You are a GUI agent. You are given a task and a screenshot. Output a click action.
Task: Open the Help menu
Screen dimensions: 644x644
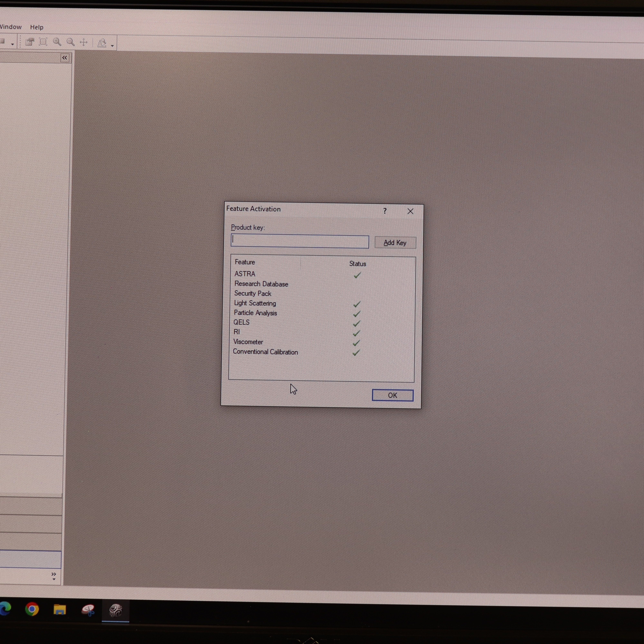pyautogui.click(x=37, y=27)
